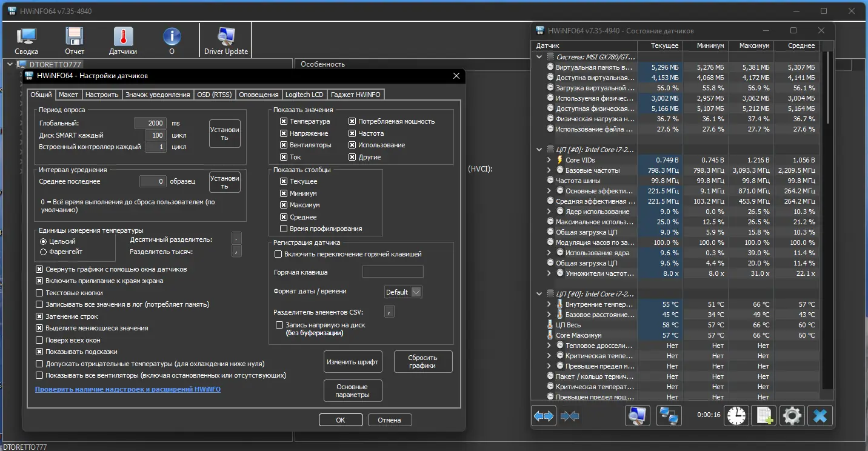This screenshot has height=451, width=868.
Task: Click the computer icon next to DTORETTO777 tree node
Action: coord(22,64)
